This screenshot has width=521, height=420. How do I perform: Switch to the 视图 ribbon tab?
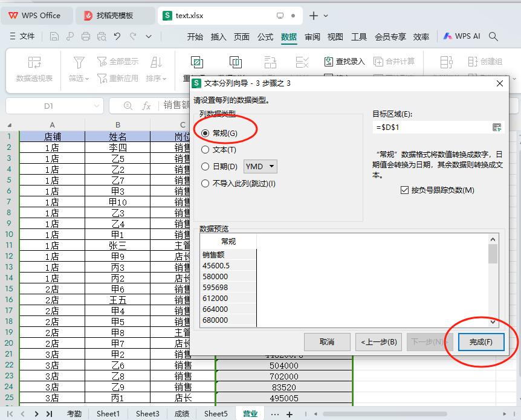[x=335, y=36]
